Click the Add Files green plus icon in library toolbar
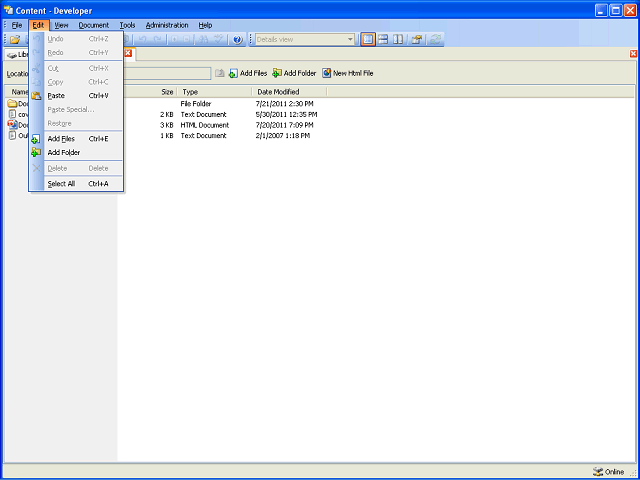This screenshot has width=640, height=480. [x=233, y=73]
